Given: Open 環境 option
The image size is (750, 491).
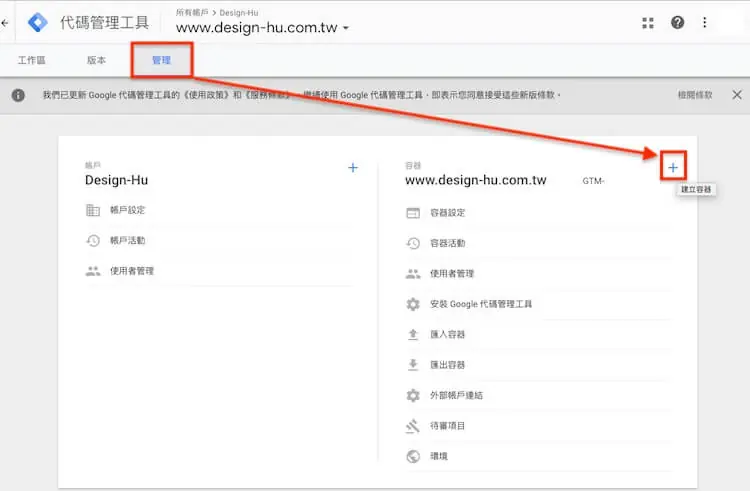Looking at the screenshot, I should pyautogui.click(x=439, y=456).
